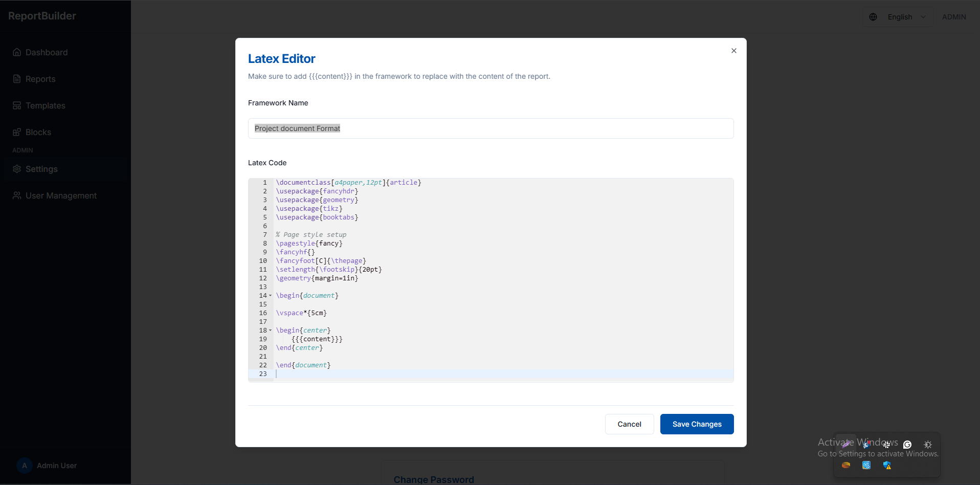Click the Dashboard home icon
Screen dimensions: 980x485
(x=17, y=52)
